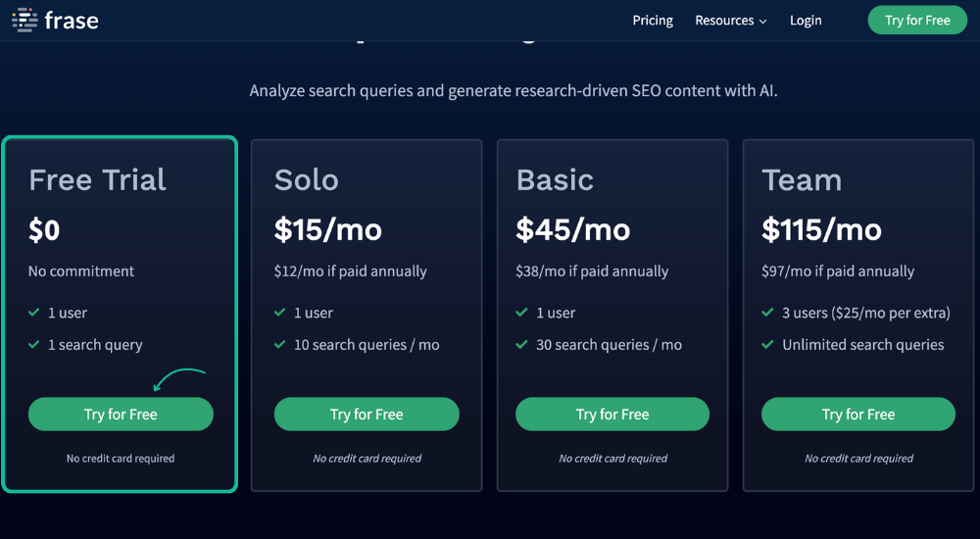This screenshot has width=980, height=539.
Task: Click 'Unlimited search queries' text
Action: click(x=863, y=345)
